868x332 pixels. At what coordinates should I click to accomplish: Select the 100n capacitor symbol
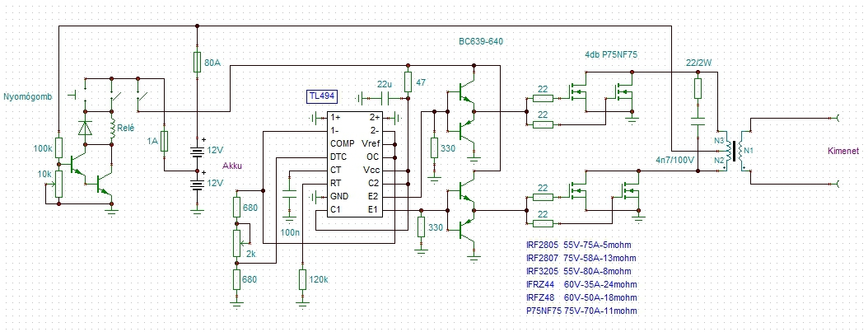289,196
